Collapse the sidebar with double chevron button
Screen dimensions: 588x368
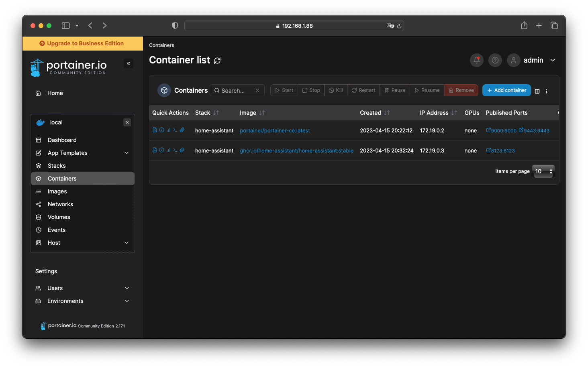(128, 63)
